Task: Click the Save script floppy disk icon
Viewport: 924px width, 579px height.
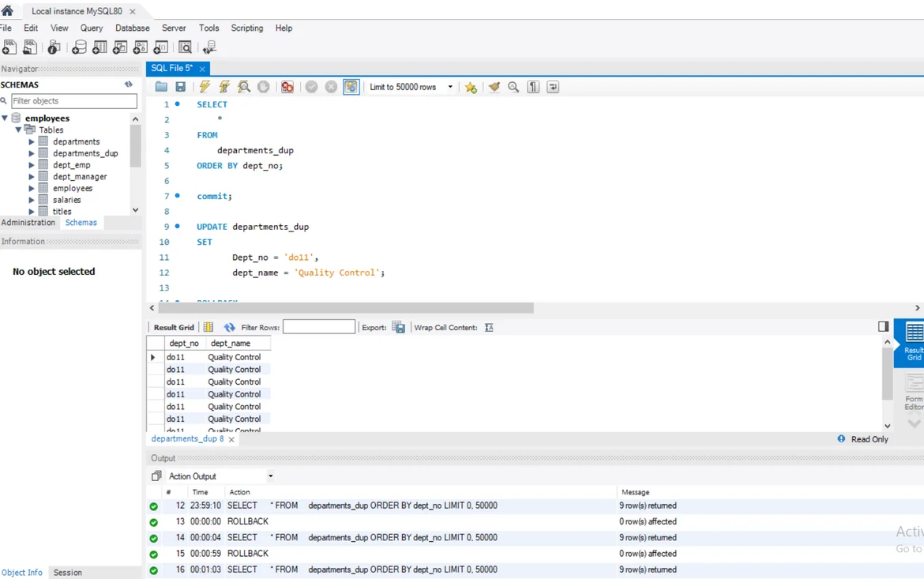Action: tap(181, 87)
